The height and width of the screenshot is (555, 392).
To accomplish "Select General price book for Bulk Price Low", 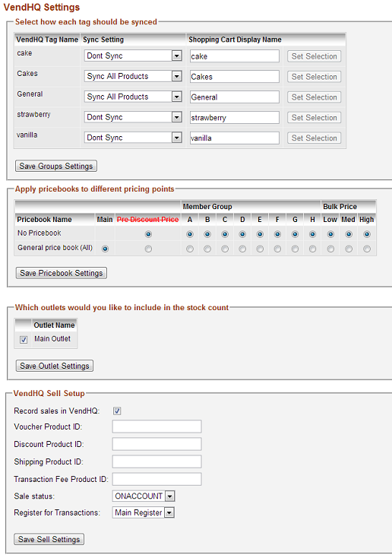I will tap(330, 249).
